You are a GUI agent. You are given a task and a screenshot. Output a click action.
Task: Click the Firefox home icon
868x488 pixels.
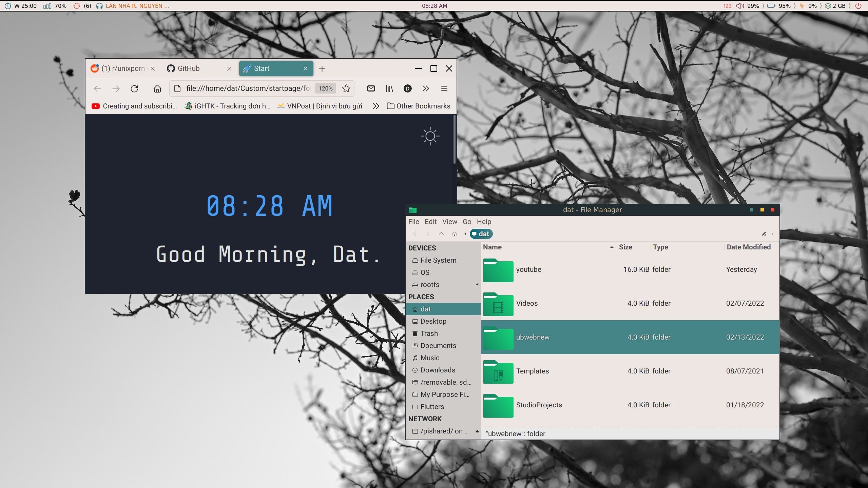(157, 89)
